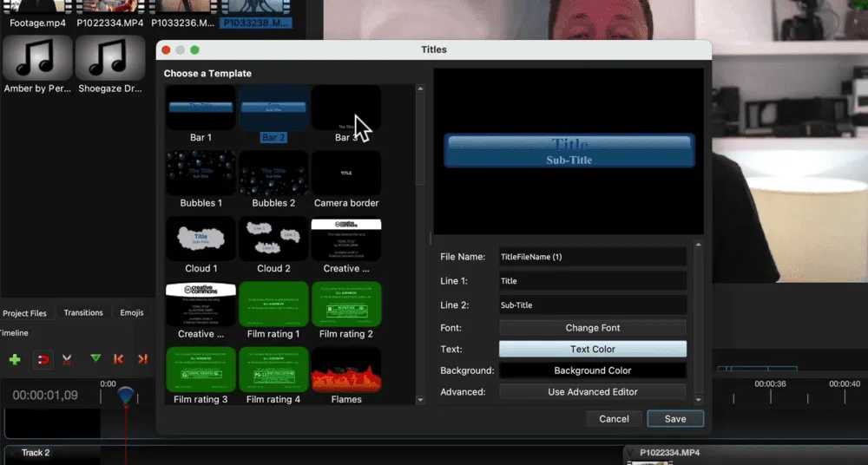The image size is (868, 465).
Task: Jump to previous marker in timeline toolbar
Action: click(119, 359)
